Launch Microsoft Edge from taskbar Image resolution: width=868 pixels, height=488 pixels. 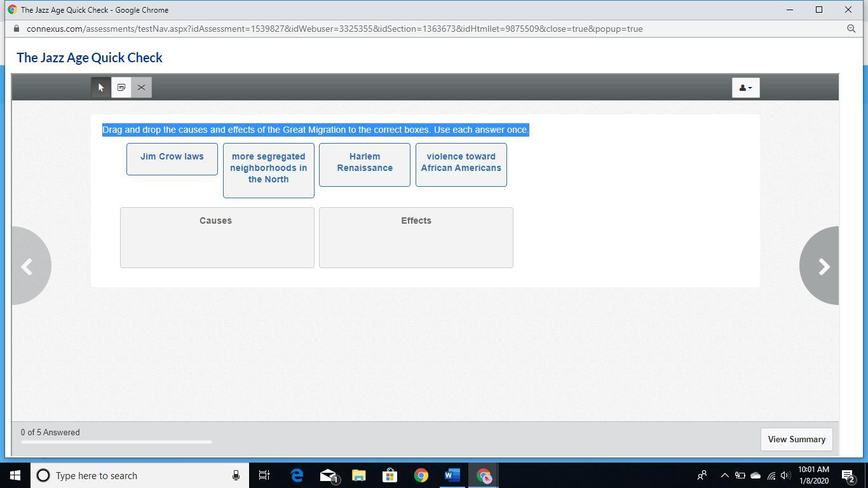coord(297,475)
